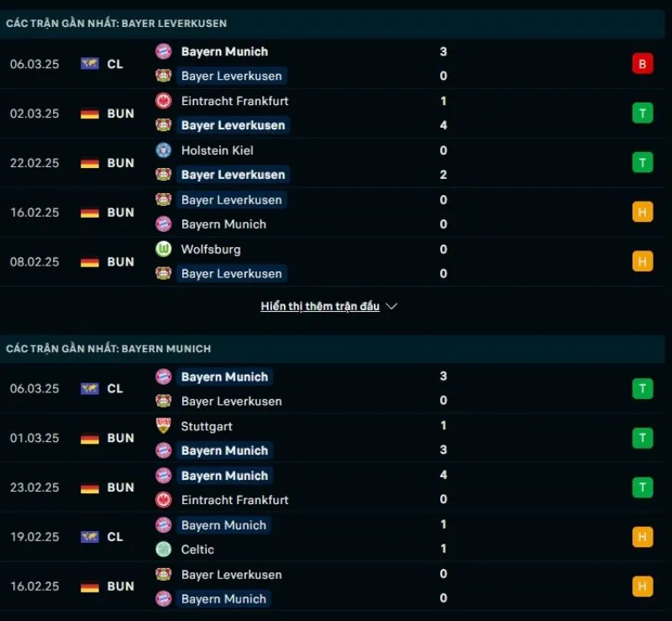Click the red B result badge
This screenshot has width=672, height=621.
pyautogui.click(x=643, y=63)
